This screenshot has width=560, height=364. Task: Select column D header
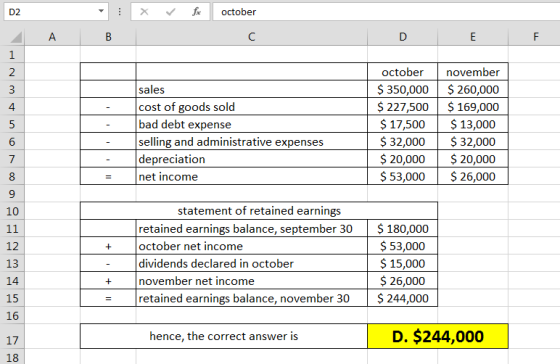tap(402, 37)
